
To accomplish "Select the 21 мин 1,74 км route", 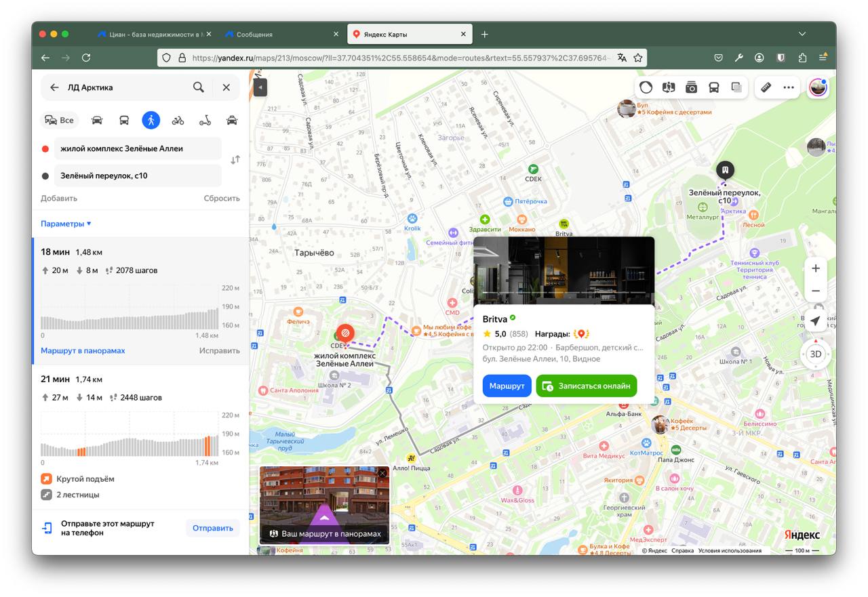I will (140, 437).
